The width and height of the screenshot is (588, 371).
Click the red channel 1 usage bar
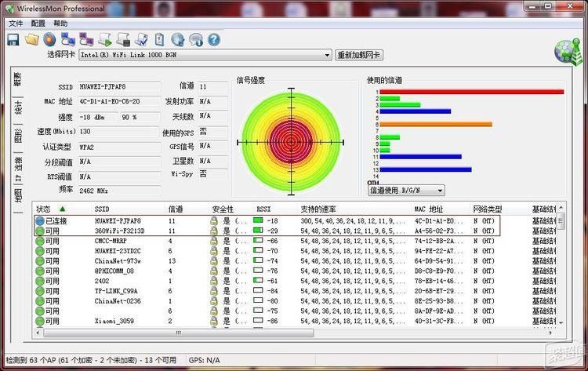tap(472, 92)
